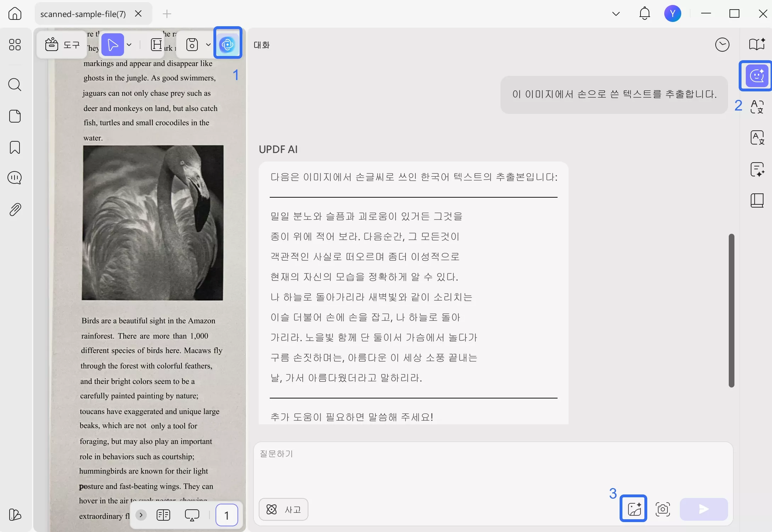The height and width of the screenshot is (532, 772).
Task: Open the bookmarks panel
Action: 15,147
